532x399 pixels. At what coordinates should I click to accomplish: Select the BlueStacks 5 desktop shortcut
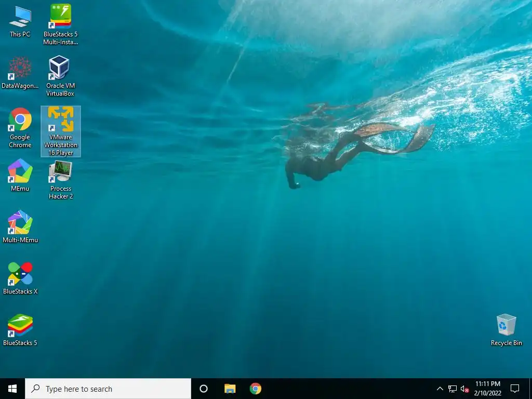coord(20,330)
